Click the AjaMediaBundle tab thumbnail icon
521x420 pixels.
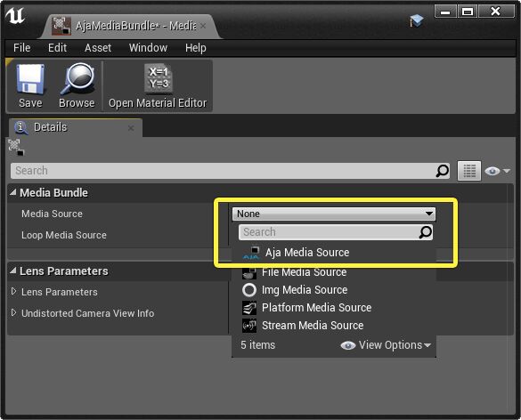[61, 26]
